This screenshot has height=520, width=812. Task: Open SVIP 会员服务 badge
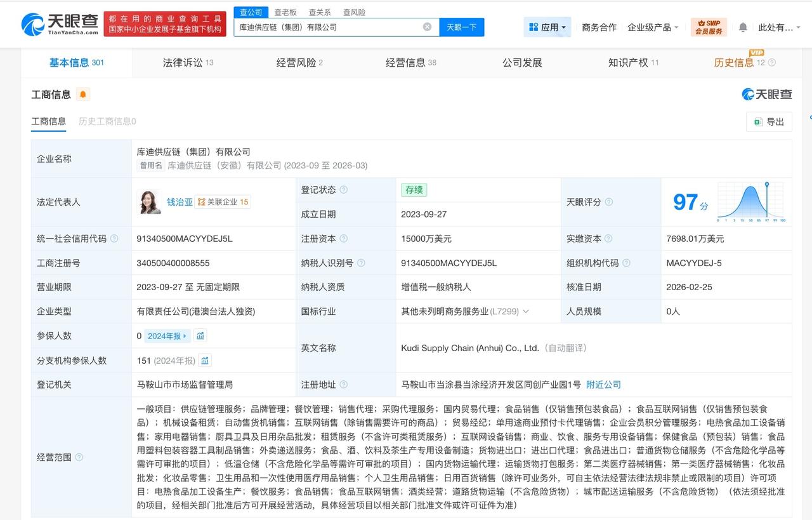pyautogui.click(x=708, y=27)
